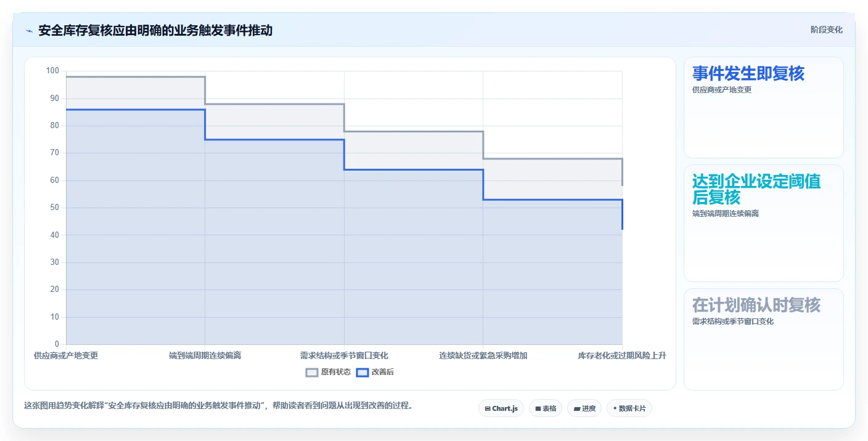Toggle the 改善后 legend entry
Screen dimensions: 868x441
pos(375,372)
